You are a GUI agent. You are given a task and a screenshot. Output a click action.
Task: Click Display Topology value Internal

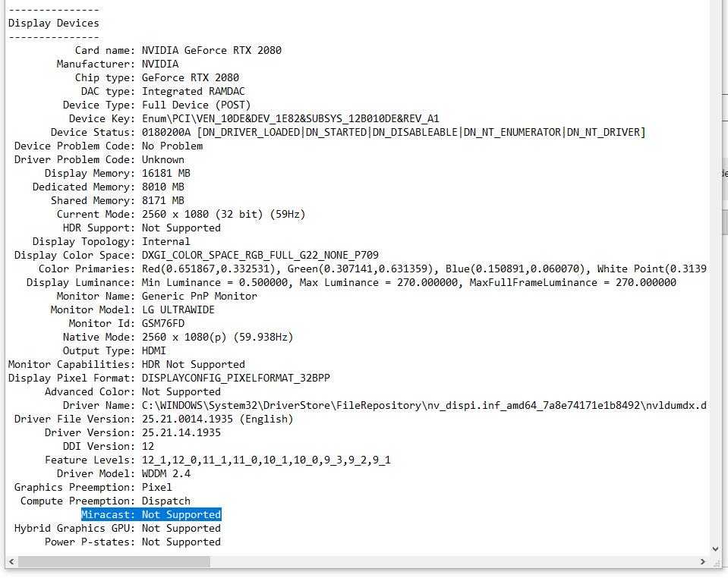point(165,241)
